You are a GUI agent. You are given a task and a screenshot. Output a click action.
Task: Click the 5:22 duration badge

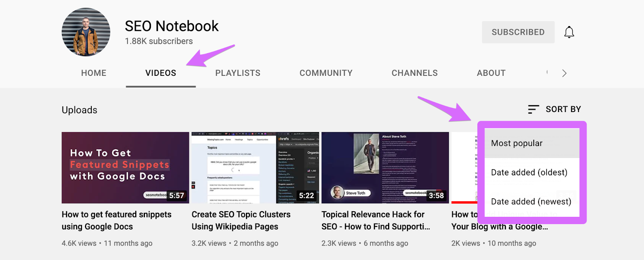pos(306,196)
